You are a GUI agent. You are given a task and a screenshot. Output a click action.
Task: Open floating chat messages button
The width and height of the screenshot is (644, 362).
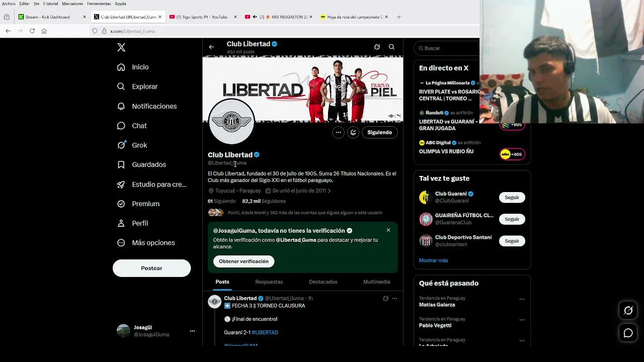pos(628,333)
